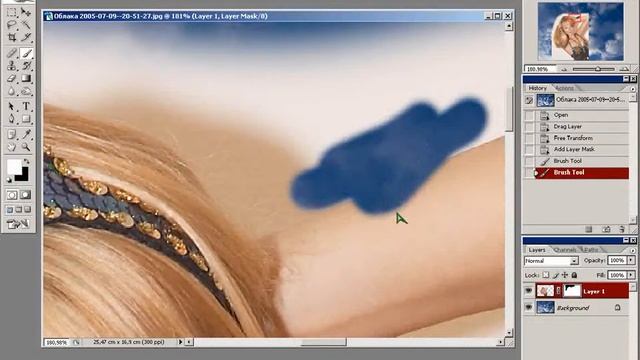Screen dimensions: 640x360
Task: Select the Brush tool in toolbox
Action: tap(26, 53)
